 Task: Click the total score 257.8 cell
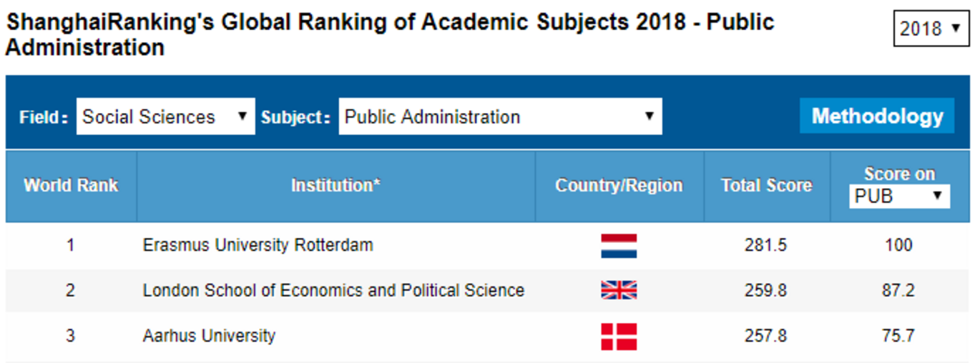(766, 335)
